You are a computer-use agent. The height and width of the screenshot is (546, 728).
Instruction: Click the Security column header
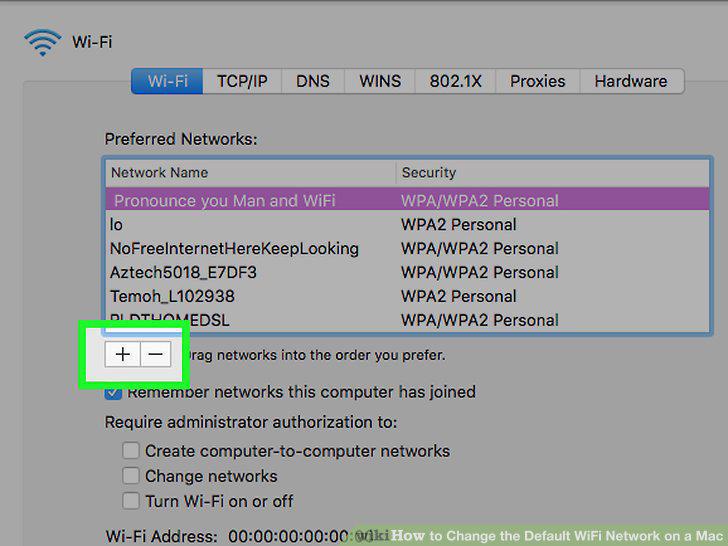552,173
